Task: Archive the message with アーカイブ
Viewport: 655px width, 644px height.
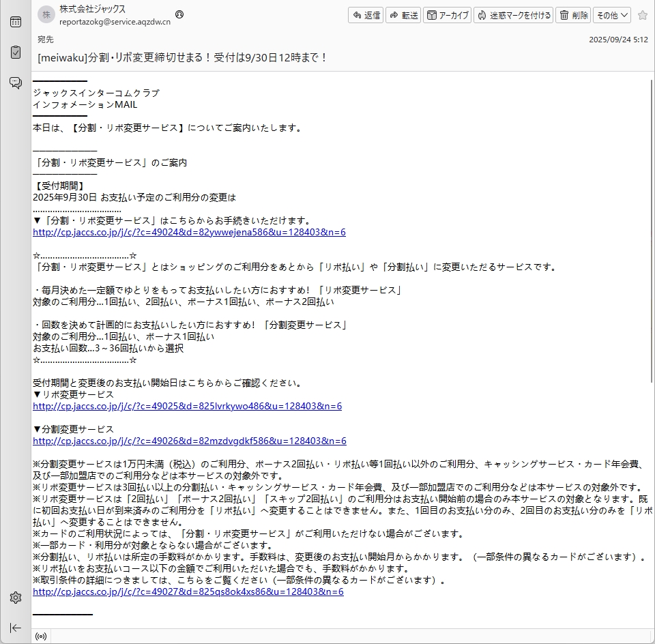Action: pyautogui.click(x=447, y=15)
